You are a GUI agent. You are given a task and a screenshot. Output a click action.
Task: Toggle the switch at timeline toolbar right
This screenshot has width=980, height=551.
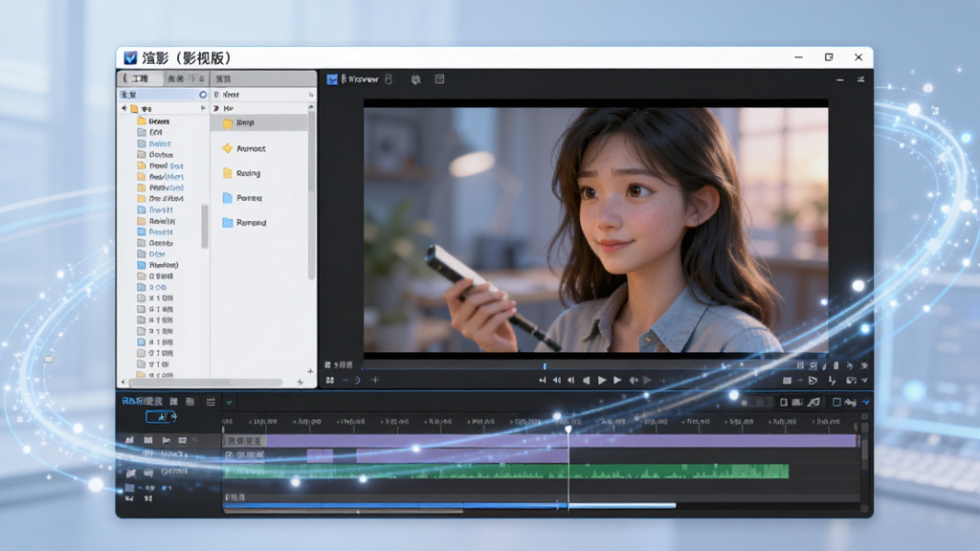pos(755,403)
